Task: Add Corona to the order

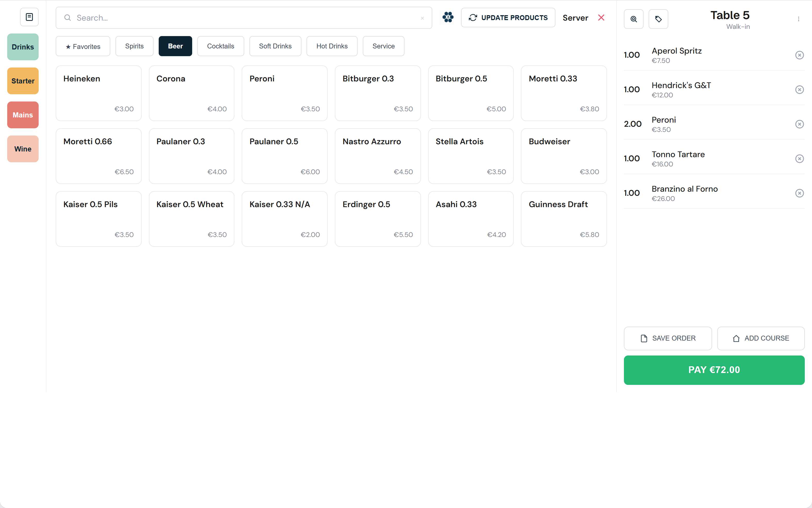Action: tap(191, 94)
